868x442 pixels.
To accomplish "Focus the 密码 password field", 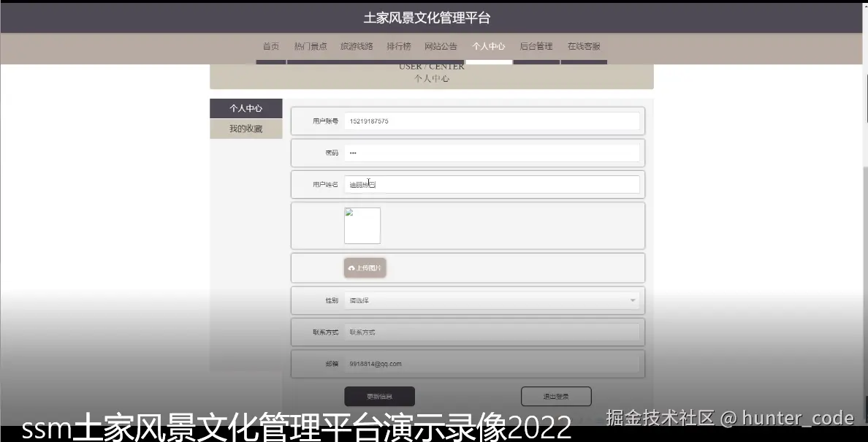I will pos(492,153).
